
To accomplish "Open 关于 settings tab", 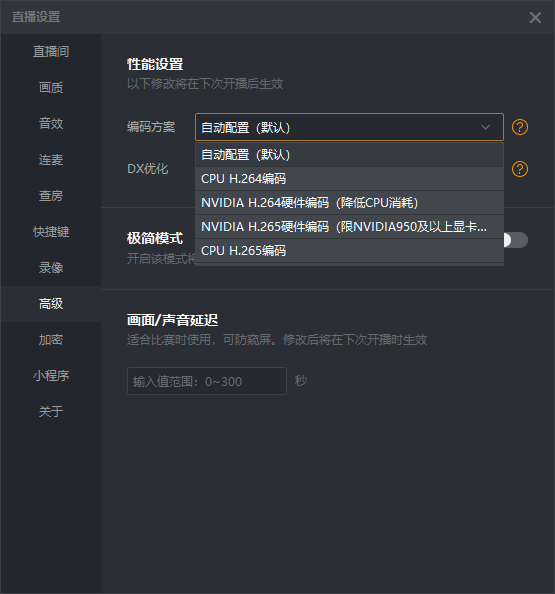I will click(51, 411).
